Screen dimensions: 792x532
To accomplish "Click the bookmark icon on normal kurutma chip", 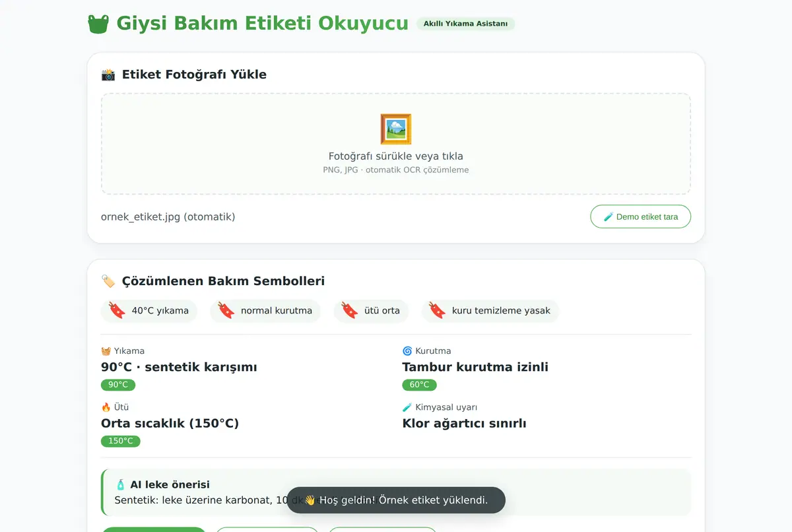I will (x=226, y=310).
